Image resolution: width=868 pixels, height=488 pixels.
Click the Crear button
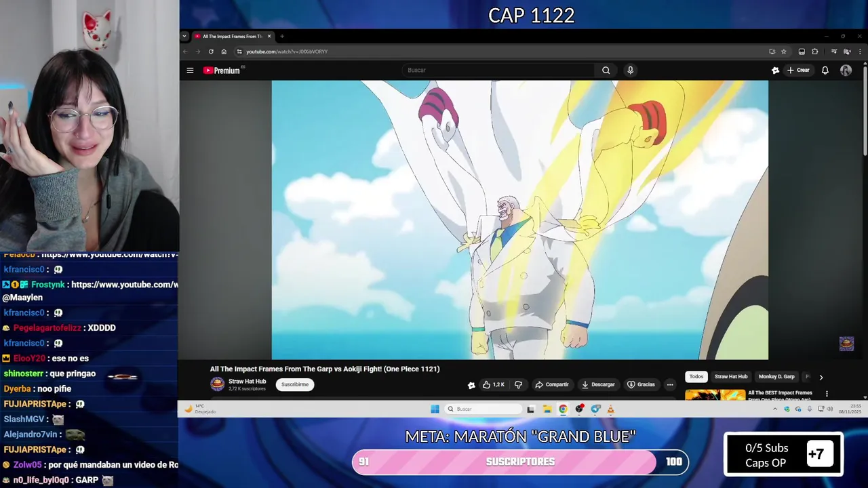click(798, 70)
